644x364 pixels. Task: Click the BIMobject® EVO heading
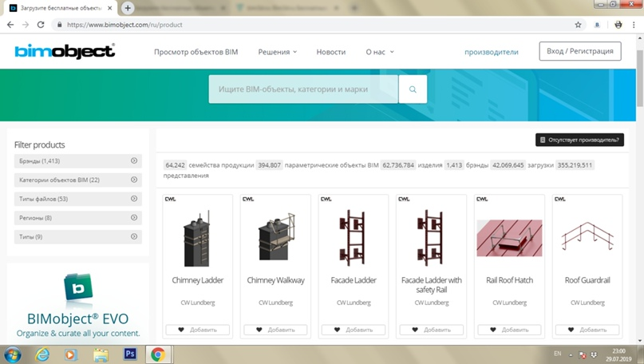coord(77,318)
